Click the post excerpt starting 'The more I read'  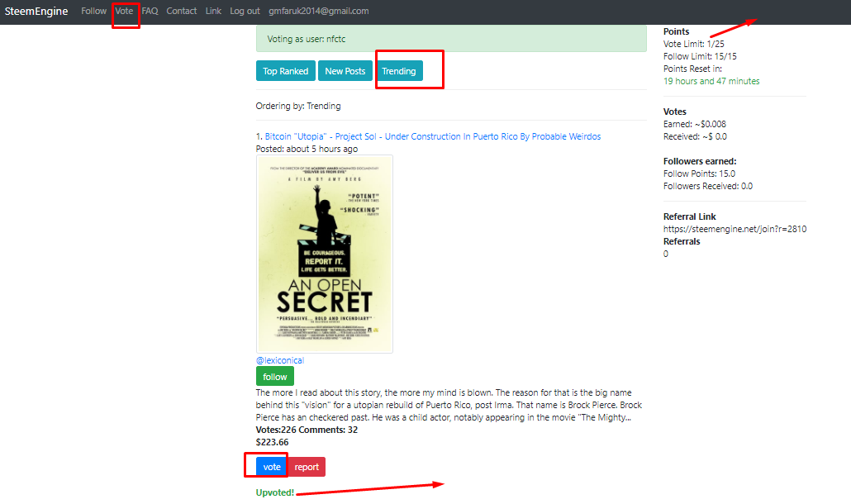[x=449, y=405]
